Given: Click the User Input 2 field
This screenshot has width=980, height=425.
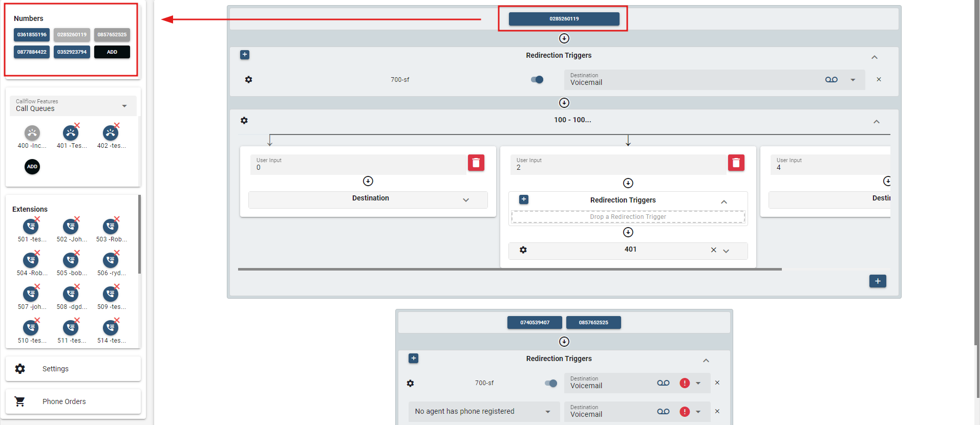Looking at the screenshot, I should (617, 165).
